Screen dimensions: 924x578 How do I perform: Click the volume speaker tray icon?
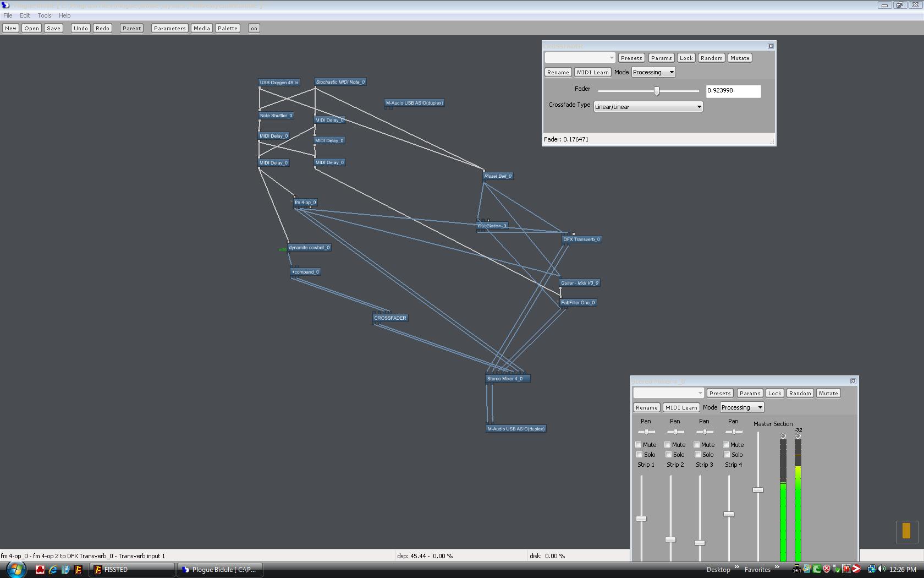pyautogui.click(x=882, y=569)
